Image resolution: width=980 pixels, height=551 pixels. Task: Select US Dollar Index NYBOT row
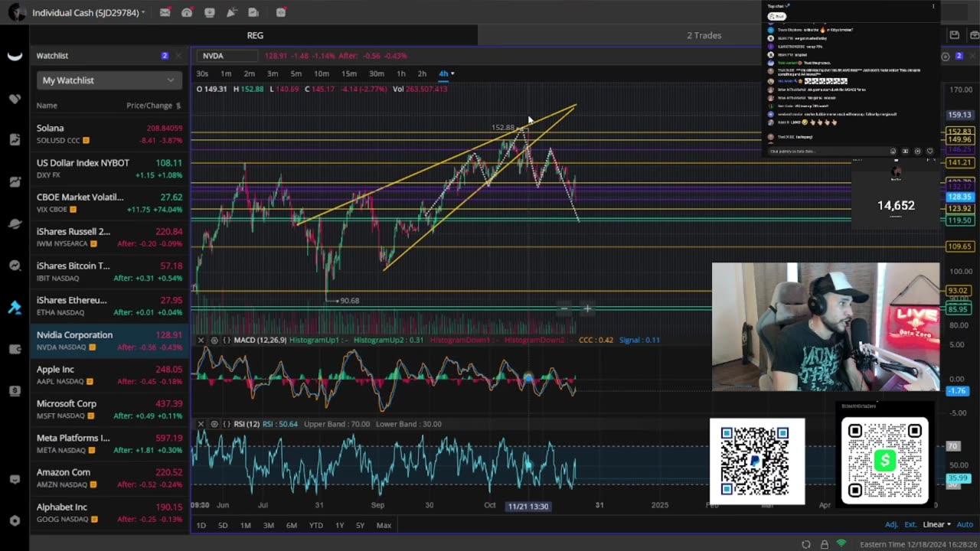pyautogui.click(x=109, y=168)
